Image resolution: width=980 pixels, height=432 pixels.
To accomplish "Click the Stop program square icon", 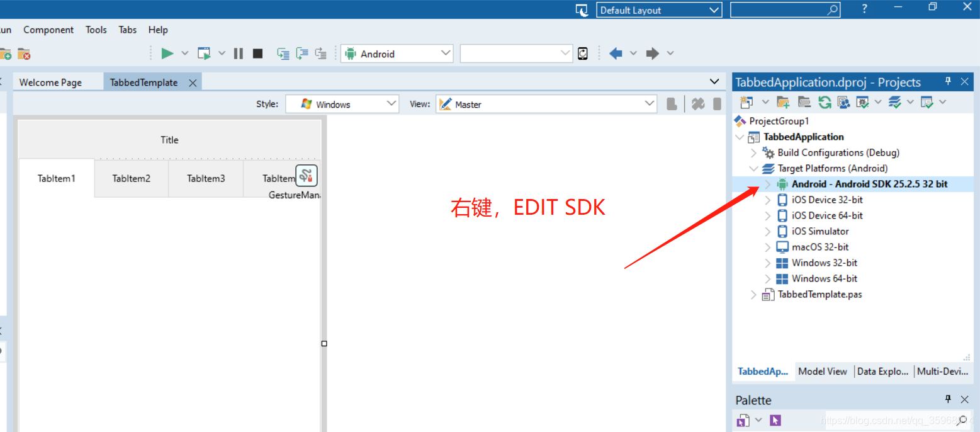I will (257, 54).
